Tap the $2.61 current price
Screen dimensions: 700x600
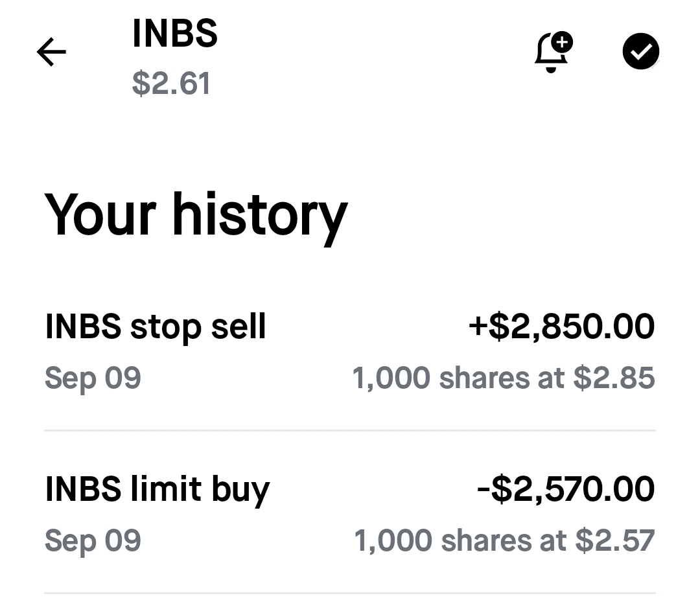171,84
